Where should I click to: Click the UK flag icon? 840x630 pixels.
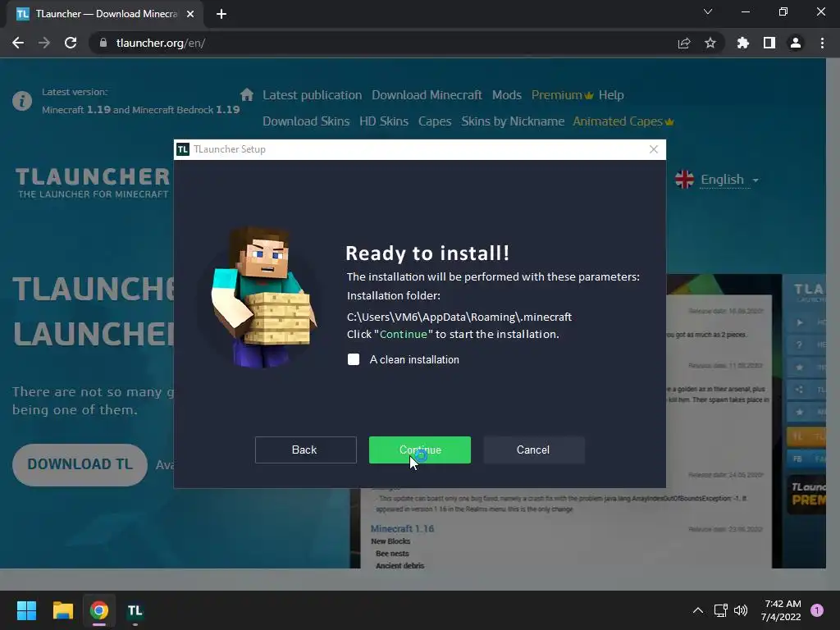[685, 180]
